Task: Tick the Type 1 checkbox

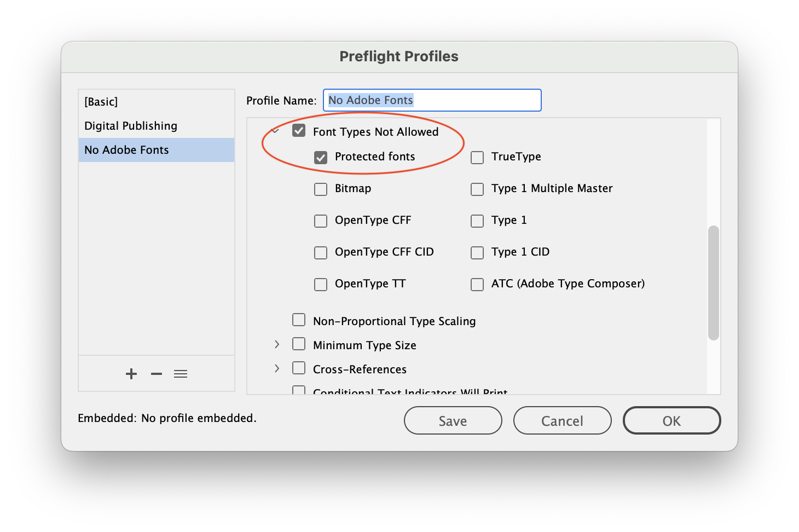Action: click(x=477, y=221)
